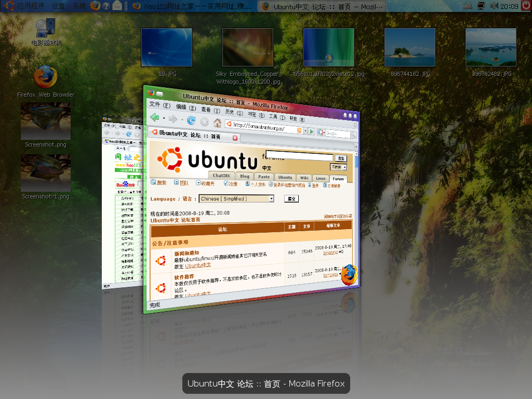
Task: Click the 搜索 button next to the forum search box
Action: pos(341,158)
